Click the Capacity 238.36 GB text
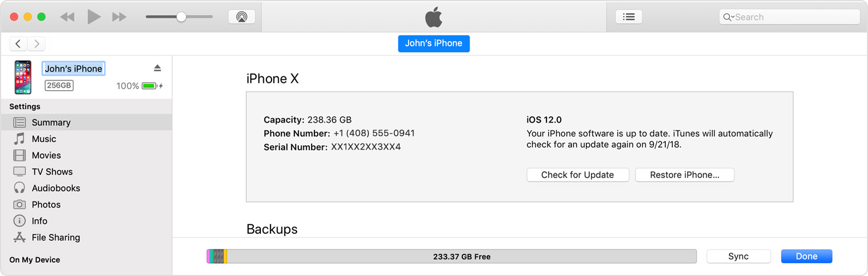This screenshot has height=276, width=868. (308, 120)
